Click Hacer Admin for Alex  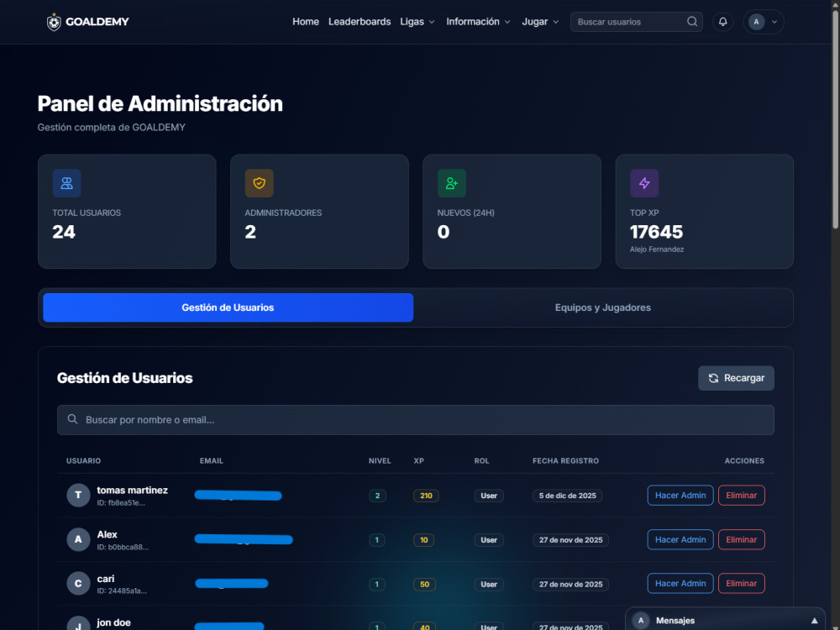point(680,539)
